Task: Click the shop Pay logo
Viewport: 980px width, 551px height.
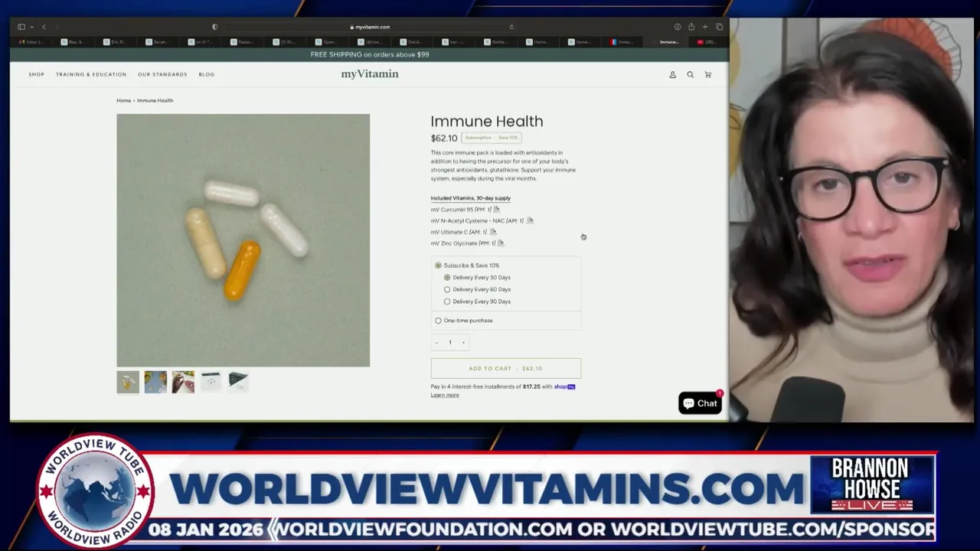Action: coord(565,386)
